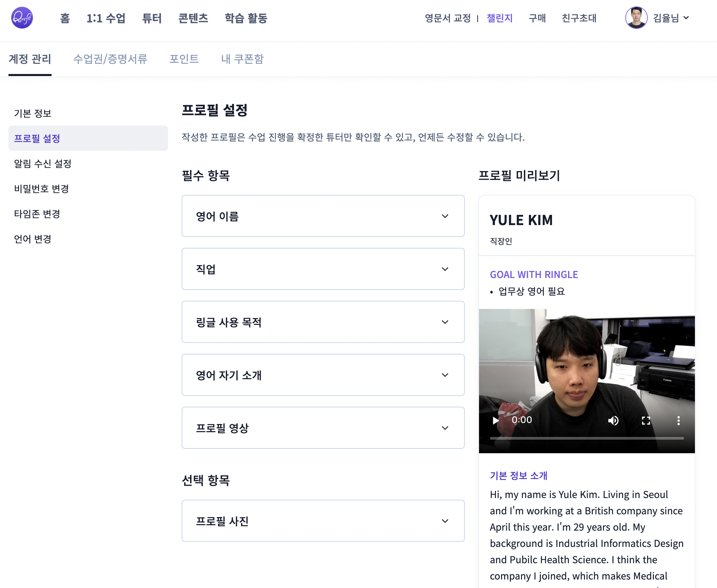Switch to the 포인트 tab

(184, 59)
